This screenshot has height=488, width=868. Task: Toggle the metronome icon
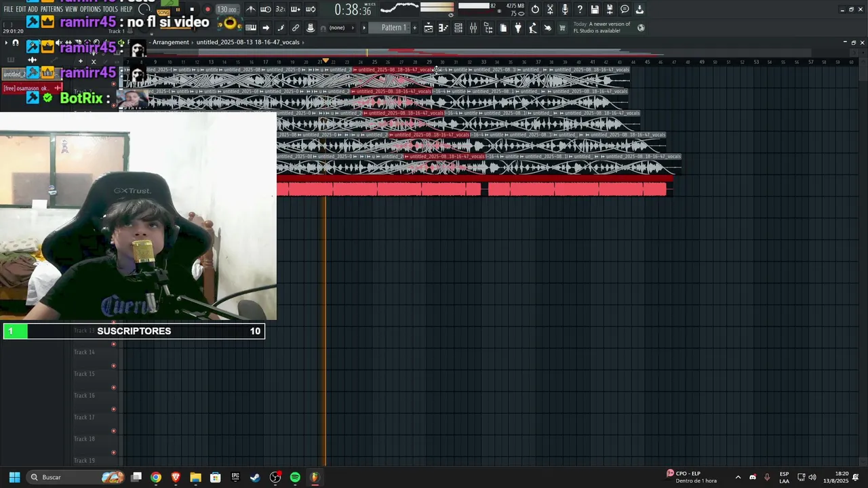(251, 9)
